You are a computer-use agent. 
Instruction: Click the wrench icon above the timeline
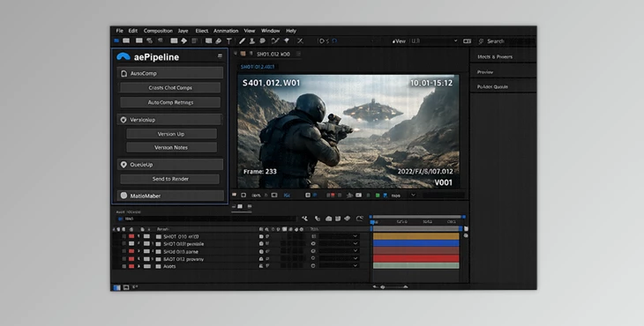click(304, 219)
